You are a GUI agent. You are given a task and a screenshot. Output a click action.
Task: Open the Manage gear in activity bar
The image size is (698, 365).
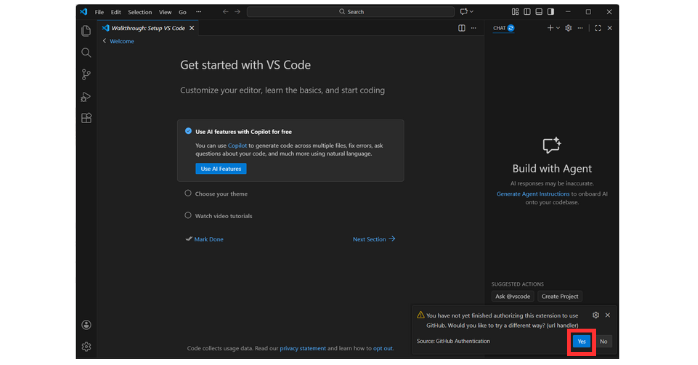point(86,346)
